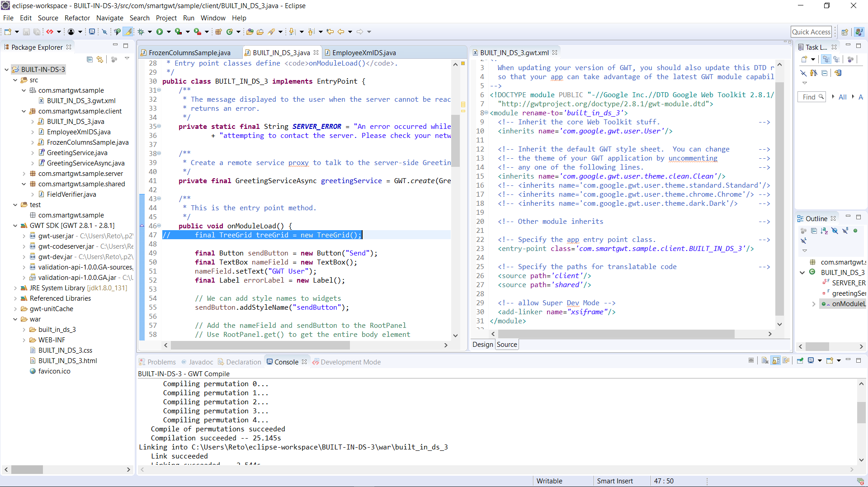Click the XML editor horizontal scrollbar thumb
This screenshot has width=868, height=487.
tap(616, 334)
